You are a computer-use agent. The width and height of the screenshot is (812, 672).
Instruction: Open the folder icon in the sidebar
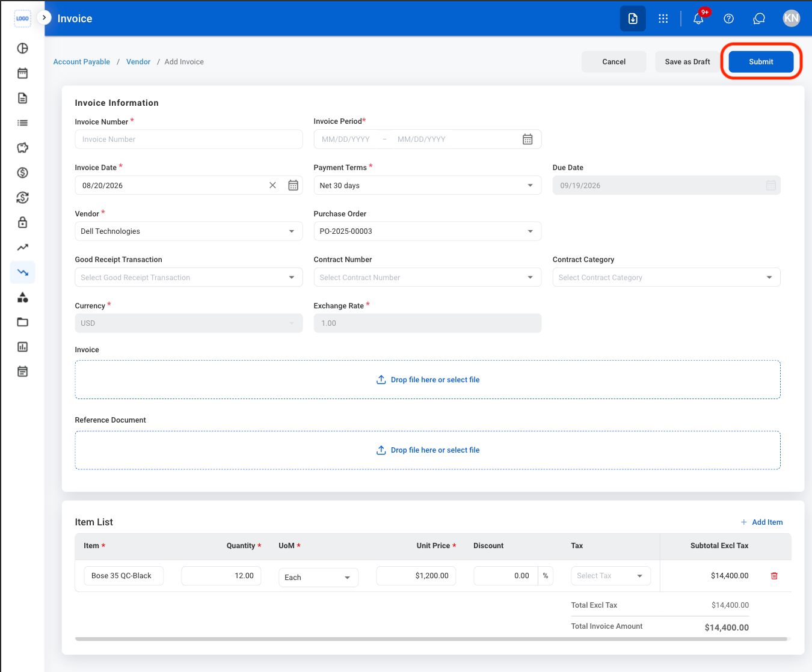(x=22, y=322)
